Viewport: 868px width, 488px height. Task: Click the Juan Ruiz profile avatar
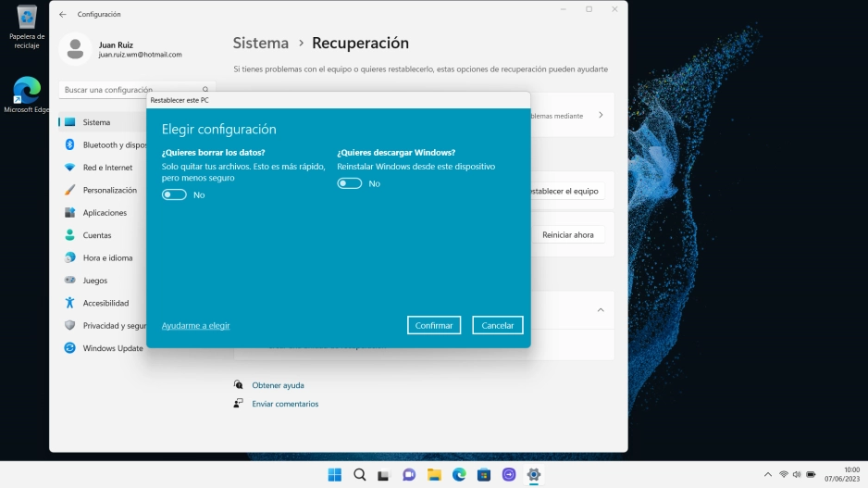(75, 49)
